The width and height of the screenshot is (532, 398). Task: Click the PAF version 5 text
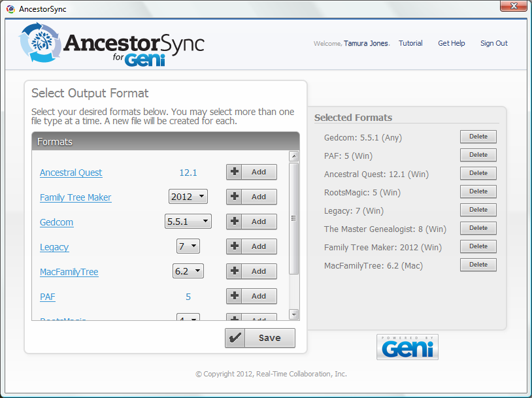coord(188,297)
